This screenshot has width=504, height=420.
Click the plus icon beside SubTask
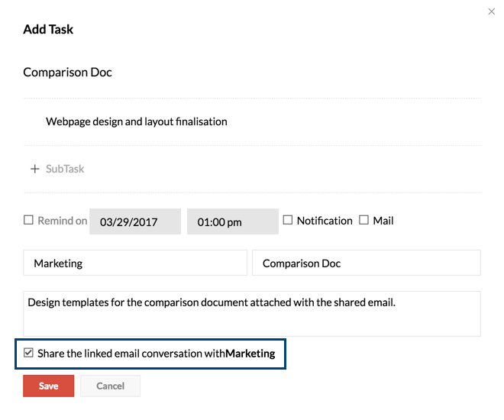pos(34,169)
